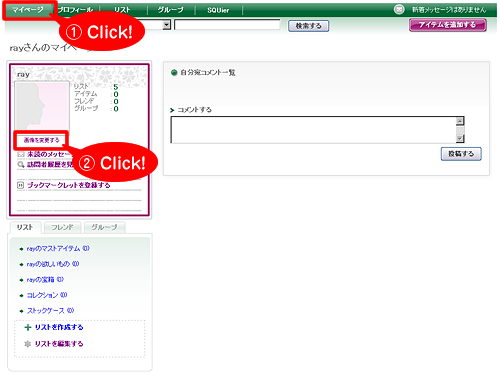
Task: Open rayのマストアイテム list
Action: 58,248
